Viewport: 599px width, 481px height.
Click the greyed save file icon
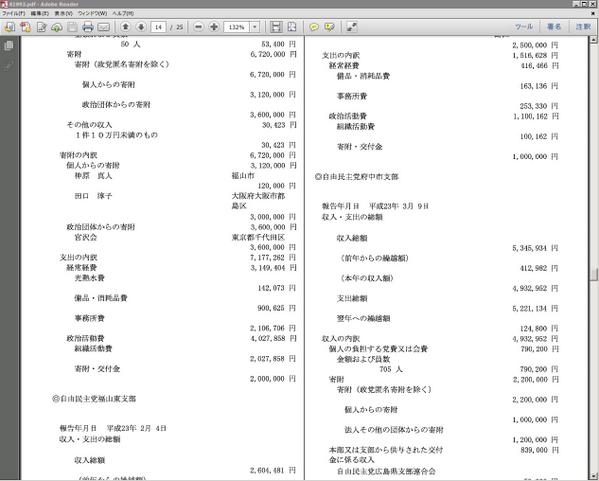72,27
